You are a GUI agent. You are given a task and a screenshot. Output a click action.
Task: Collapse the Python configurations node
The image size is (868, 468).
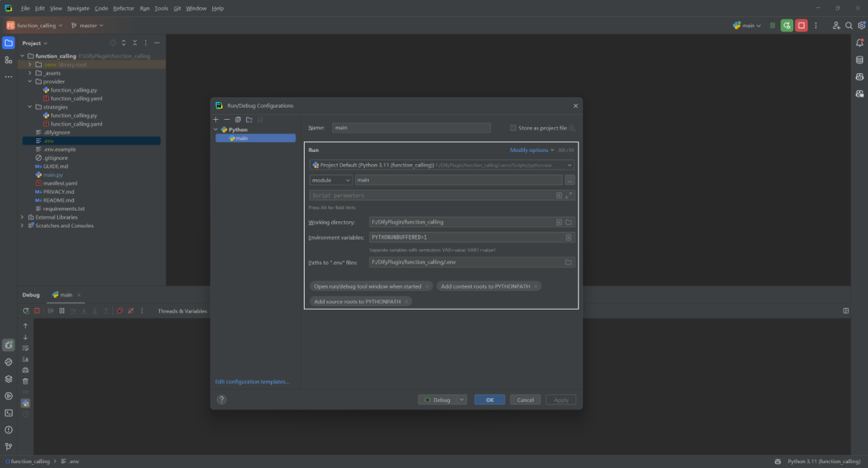click(x=216, y=129)
